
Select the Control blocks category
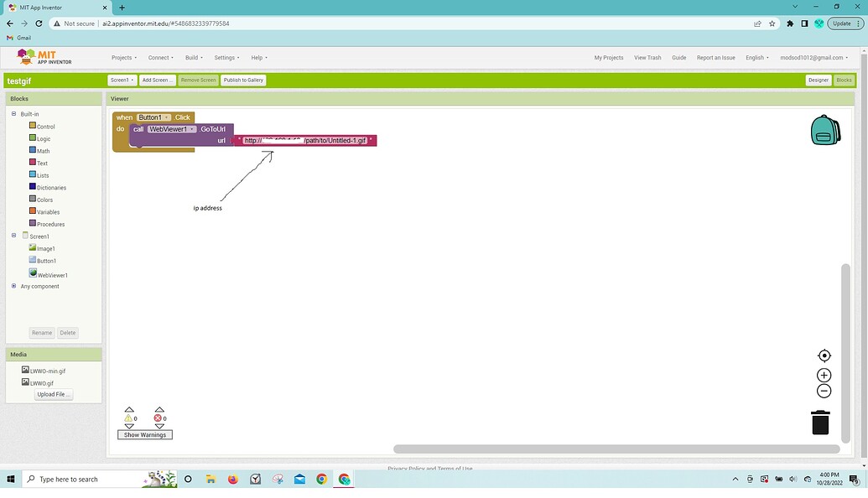coord(45,127)
